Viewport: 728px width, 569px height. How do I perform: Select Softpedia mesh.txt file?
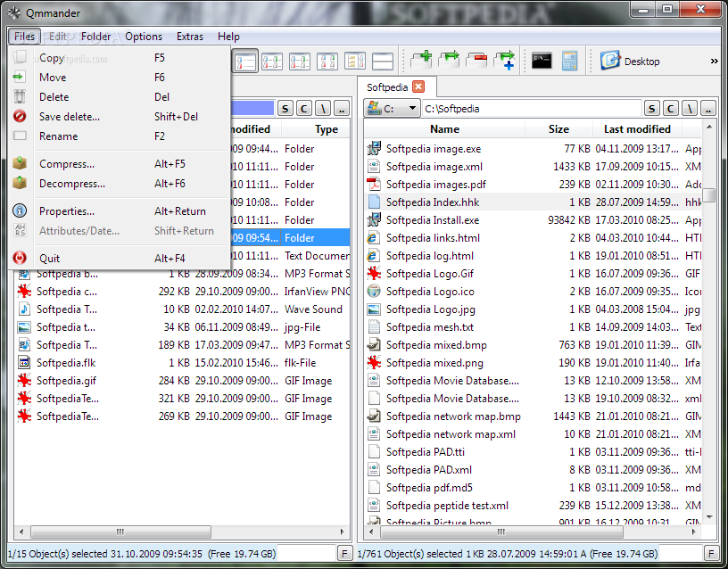(x=533, y=326)
